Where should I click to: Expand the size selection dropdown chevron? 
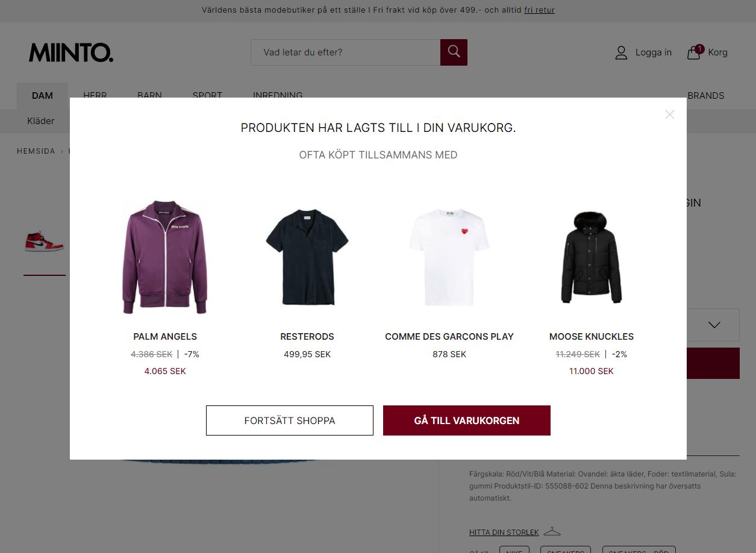714,325
